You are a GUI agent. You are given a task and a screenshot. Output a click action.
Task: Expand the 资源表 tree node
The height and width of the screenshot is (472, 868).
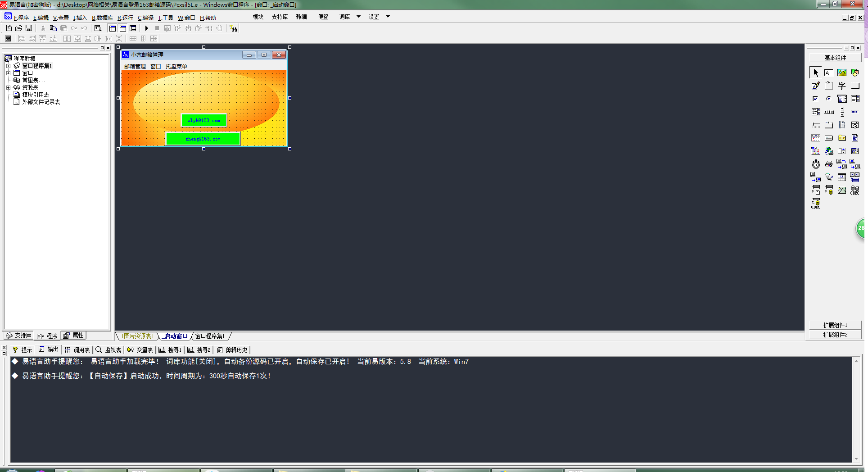[x=8, y=87]
